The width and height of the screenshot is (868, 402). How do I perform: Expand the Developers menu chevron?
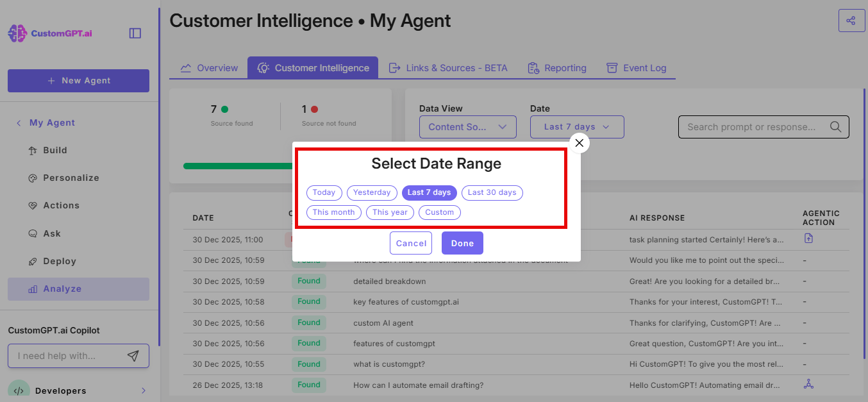(144, 390)
